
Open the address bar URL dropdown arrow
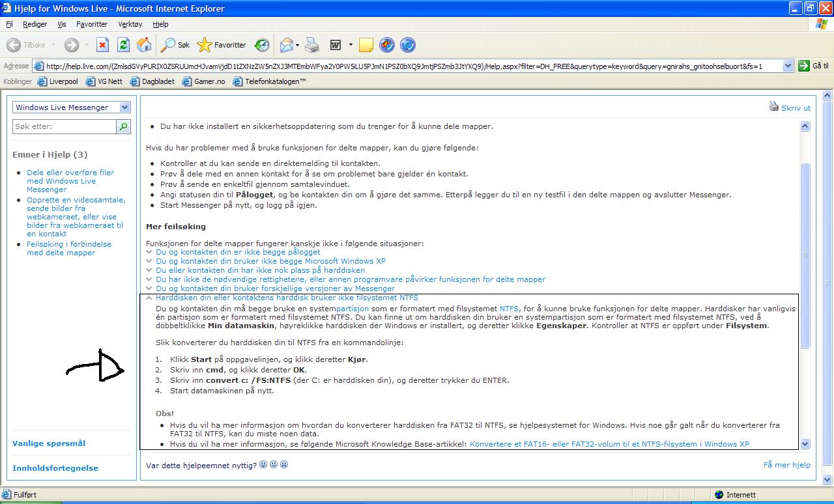(x=788, y=66)
